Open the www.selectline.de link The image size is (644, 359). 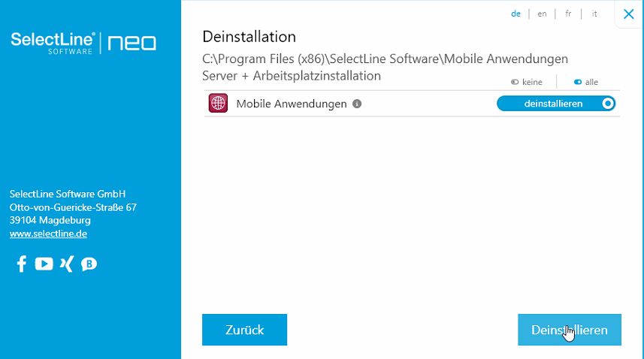tap(48, 234)
